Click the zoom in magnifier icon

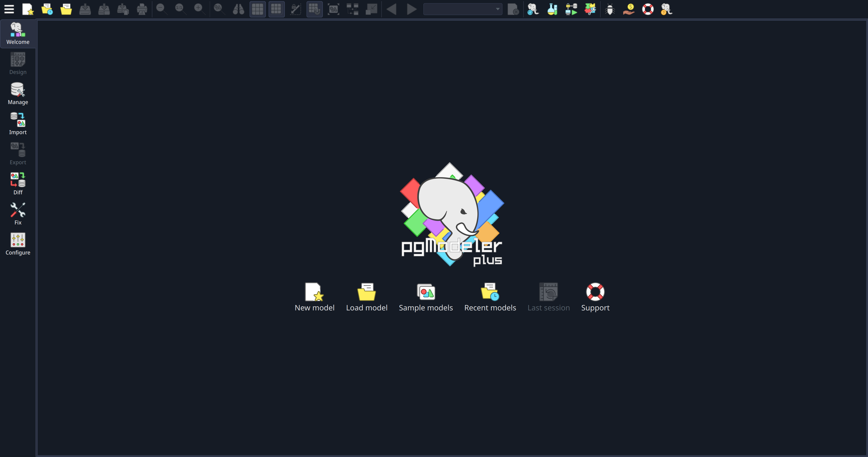click(x=199, y=9)
